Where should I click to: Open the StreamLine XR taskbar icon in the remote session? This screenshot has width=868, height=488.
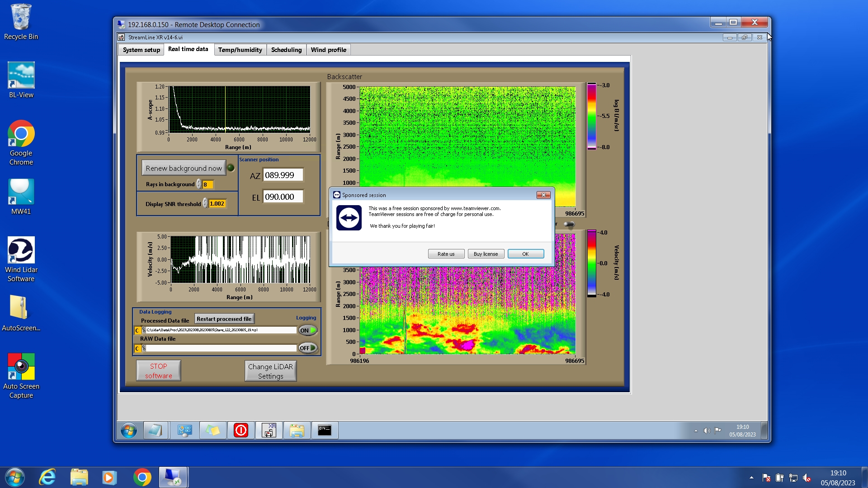tap(269, 430)
